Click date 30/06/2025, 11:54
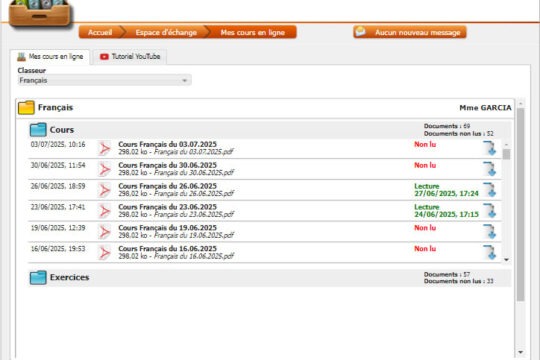The width and height of the screenshot is (540, 360). 58,165
